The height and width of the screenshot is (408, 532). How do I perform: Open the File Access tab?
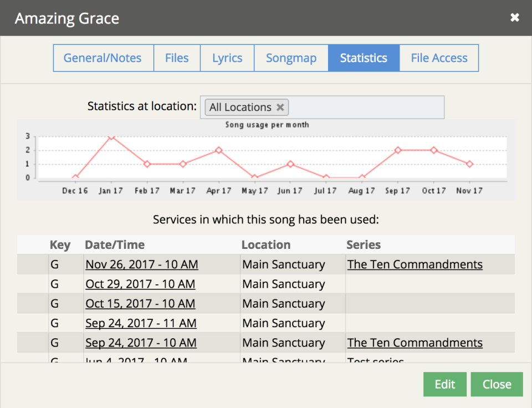(439, 58)
